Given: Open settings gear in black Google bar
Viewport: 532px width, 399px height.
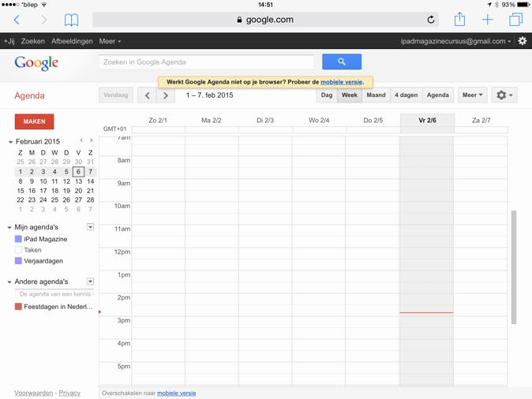Looking at the screenshot, I should (523, 41).
